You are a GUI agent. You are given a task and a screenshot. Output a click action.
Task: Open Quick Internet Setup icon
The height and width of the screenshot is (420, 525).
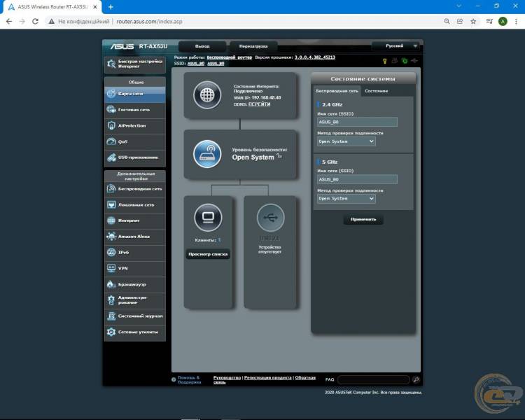[x=111, y=64]
